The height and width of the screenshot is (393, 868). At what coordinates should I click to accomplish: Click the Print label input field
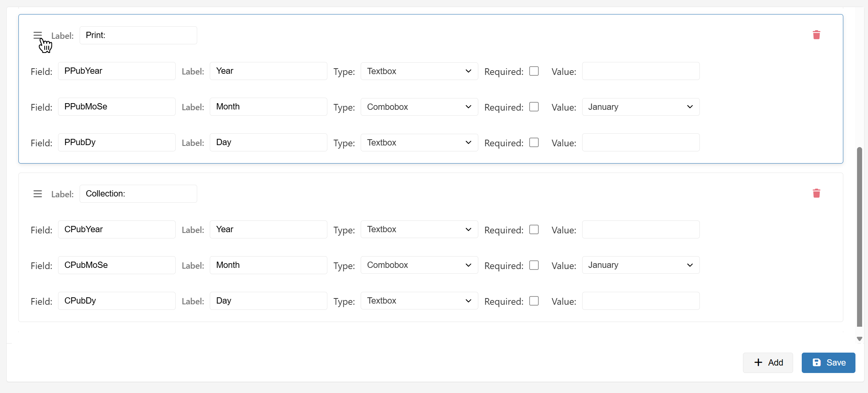[138, 35]
